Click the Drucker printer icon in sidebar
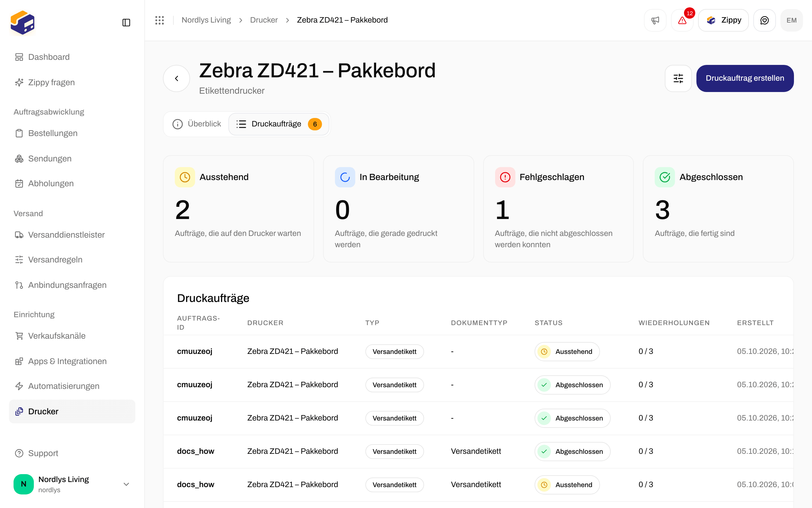The width and height of the screenshot is (812, 508). point(19,411)
